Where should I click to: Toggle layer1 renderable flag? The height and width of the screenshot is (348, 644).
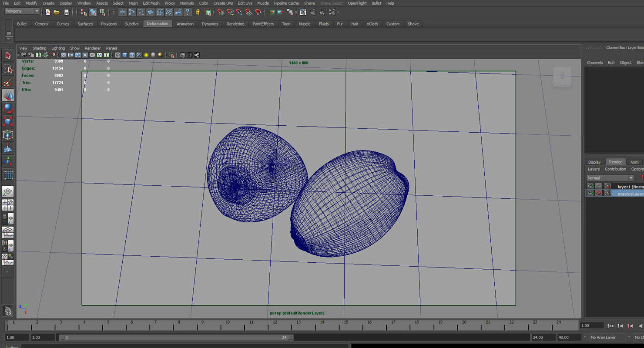590,186
